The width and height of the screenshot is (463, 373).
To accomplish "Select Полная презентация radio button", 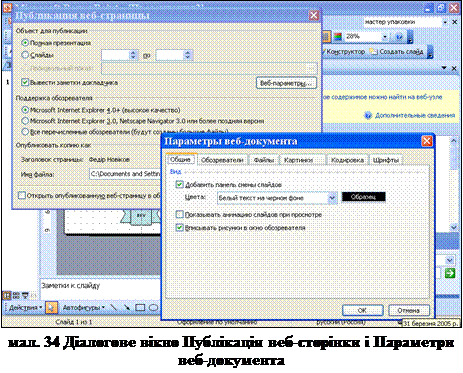I will click(25, 43).
